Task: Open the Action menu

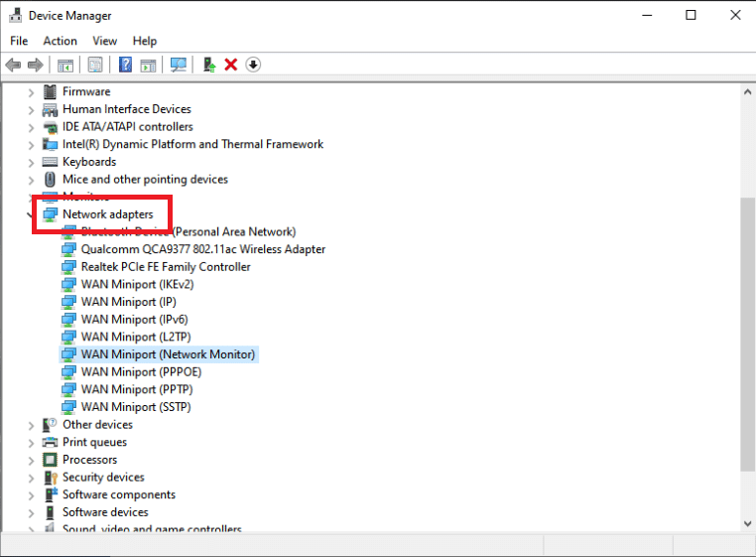Action: click(x=61, y=41)
